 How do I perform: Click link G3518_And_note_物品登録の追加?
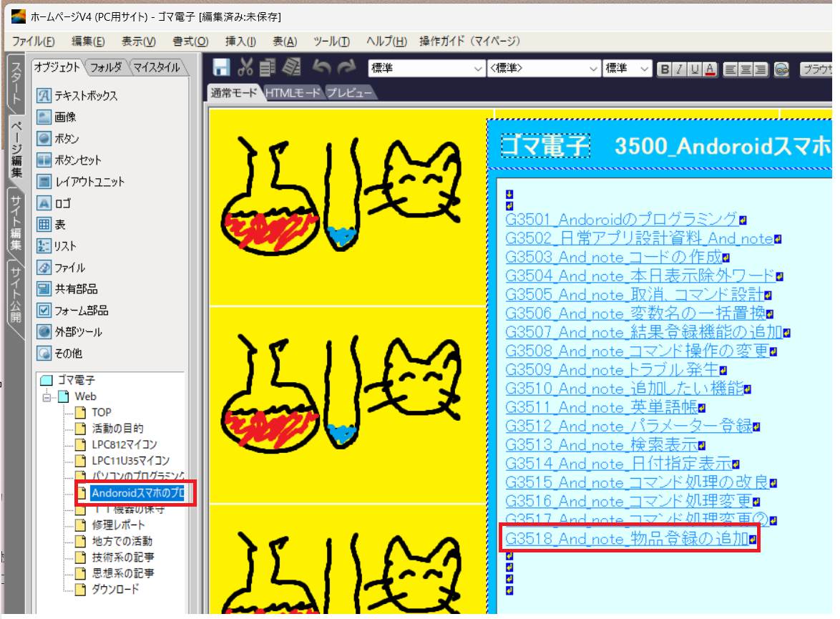click(x=626, y=538)
